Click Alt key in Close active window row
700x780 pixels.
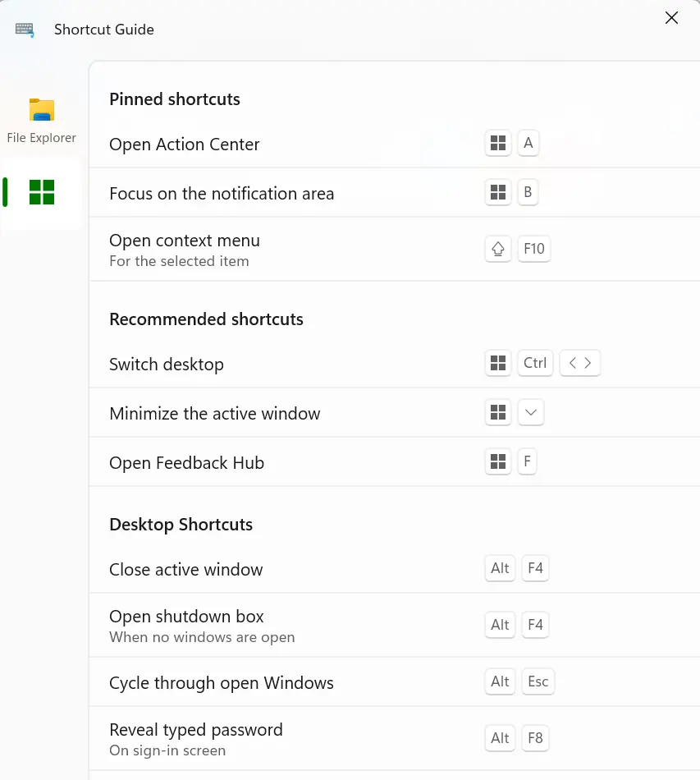coord(500,568)
